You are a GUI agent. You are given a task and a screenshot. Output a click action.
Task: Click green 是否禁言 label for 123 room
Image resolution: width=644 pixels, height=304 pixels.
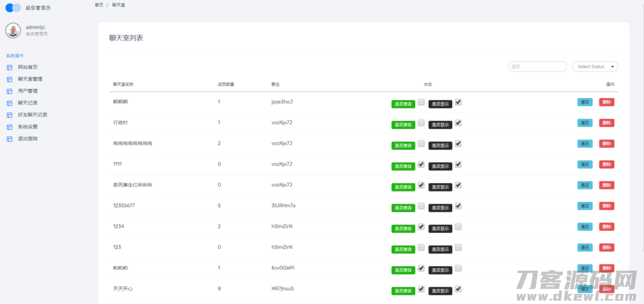click(x=403, y=249)
